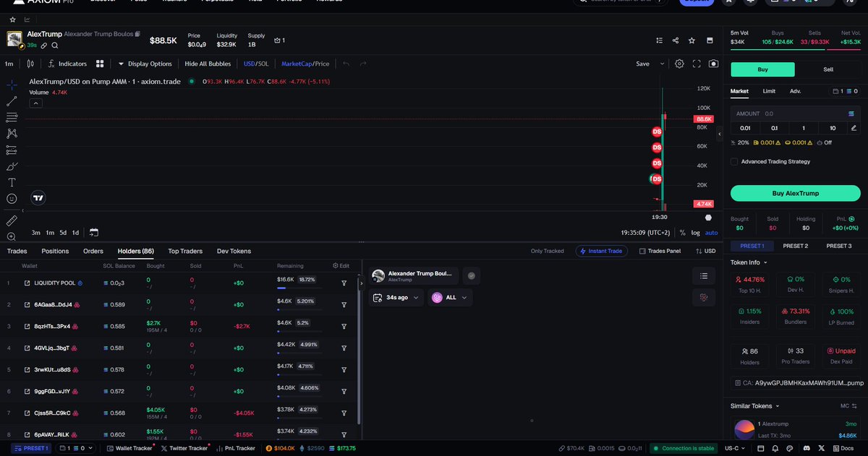The image size is (868, 456).
Task: Switch to the Positions tab
Action: [x=55, y=251]
